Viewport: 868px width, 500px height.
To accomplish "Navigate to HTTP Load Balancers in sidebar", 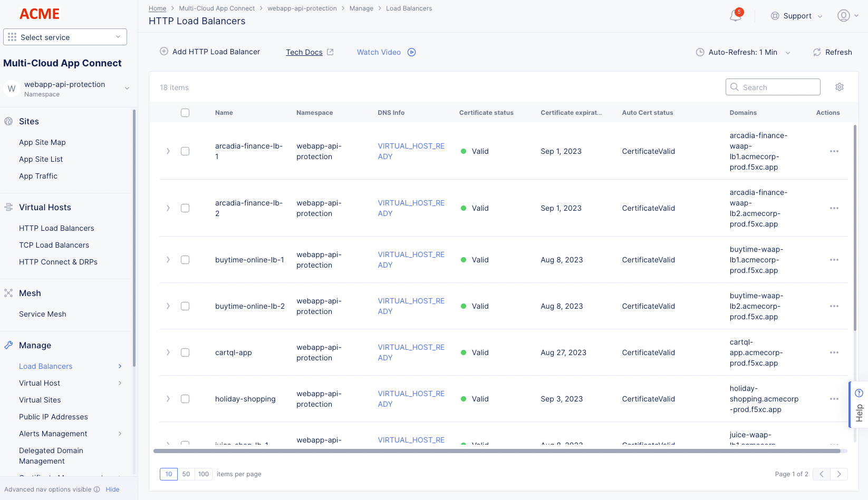I will coord(56,228).
